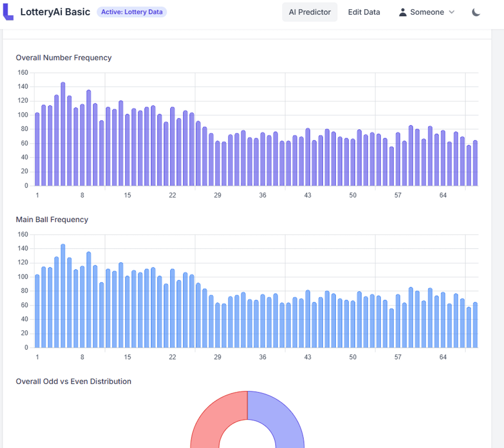Click the Overall Number Frequency heading
The image size is (504, 448).
tap(63, 58)
